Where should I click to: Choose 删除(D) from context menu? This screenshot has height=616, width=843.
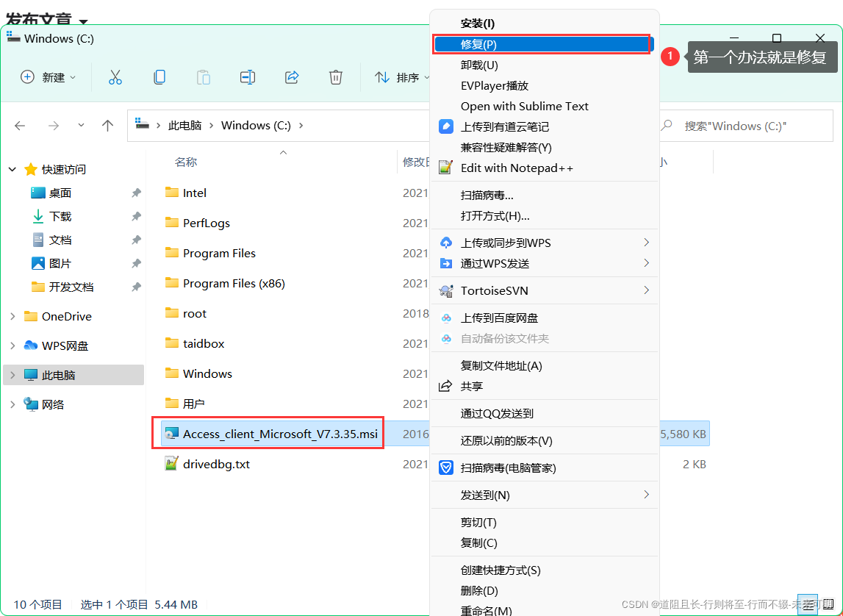pyautogui.click(x=545, y=591)
